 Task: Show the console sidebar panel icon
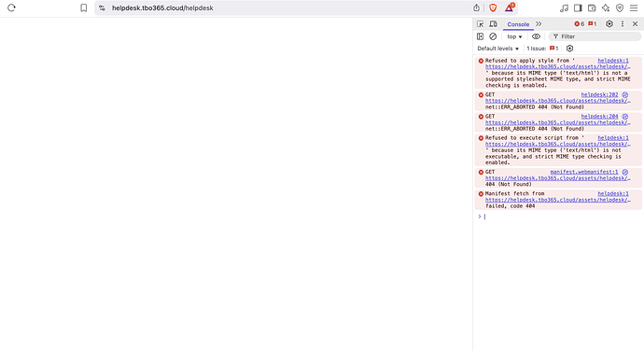[x=480, y=36]
